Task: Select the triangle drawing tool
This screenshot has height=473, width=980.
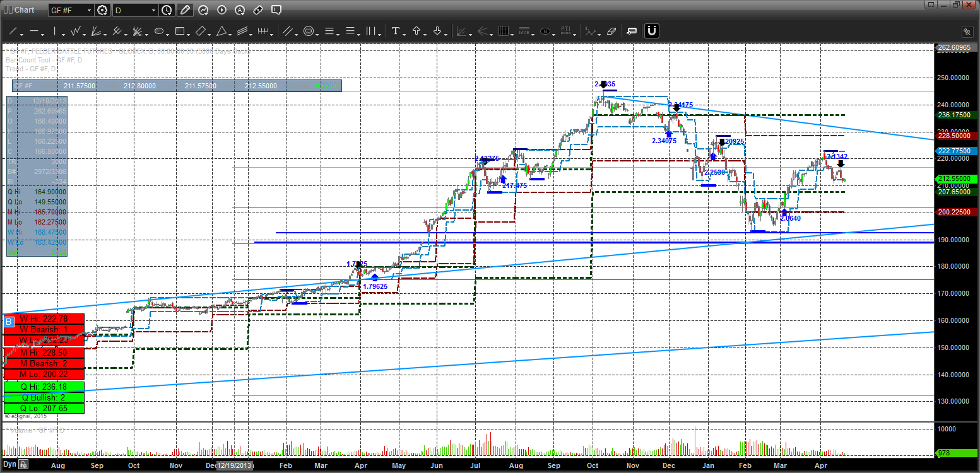Action: tap(221, 31)
